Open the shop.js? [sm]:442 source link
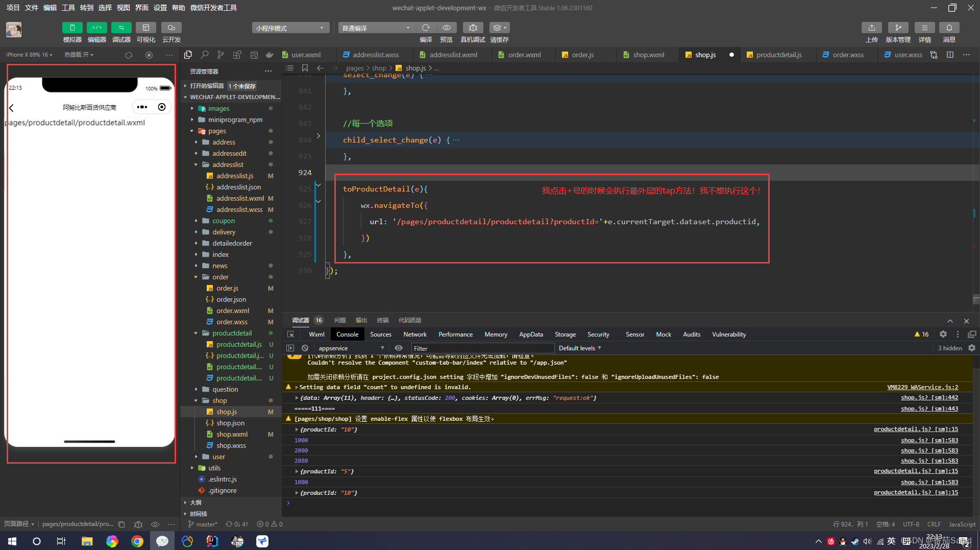This screenshot has width=980, height=550. pyautogui.click(x=929, y=397)
